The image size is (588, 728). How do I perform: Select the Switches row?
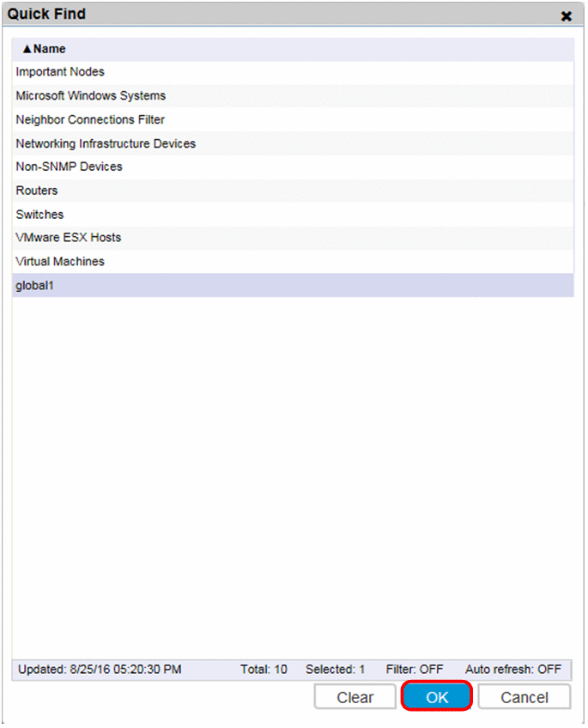293,215
